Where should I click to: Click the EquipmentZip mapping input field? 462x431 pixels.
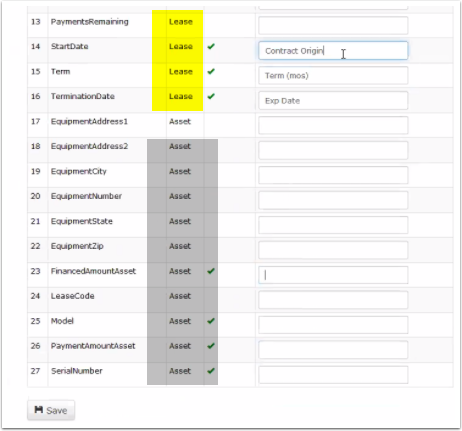(x=333, y=250)
